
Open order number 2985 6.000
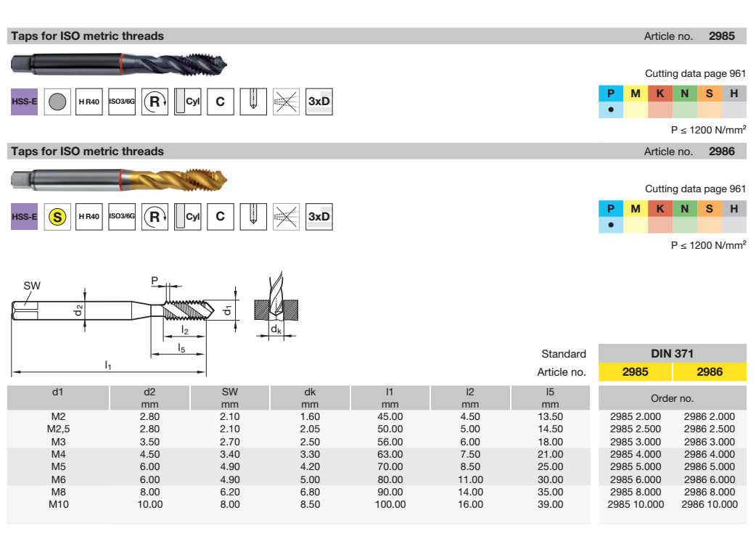636,479
